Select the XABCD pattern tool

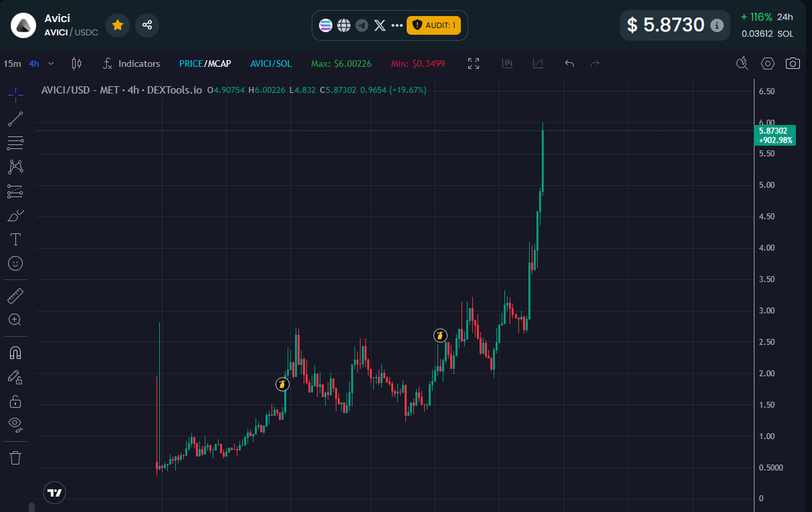pos(16,166)
